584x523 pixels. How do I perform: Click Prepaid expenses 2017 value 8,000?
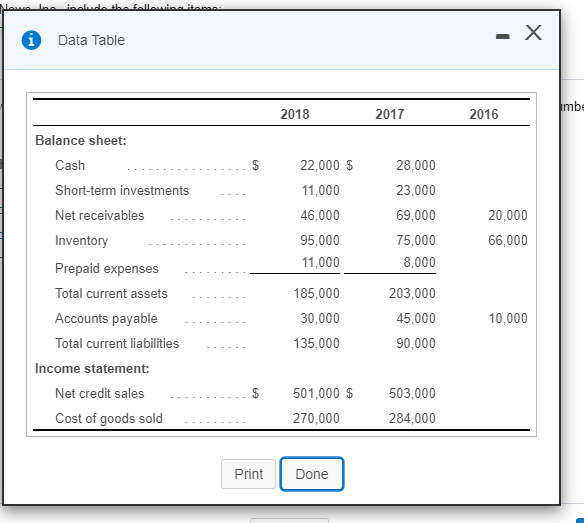(419, 262)
